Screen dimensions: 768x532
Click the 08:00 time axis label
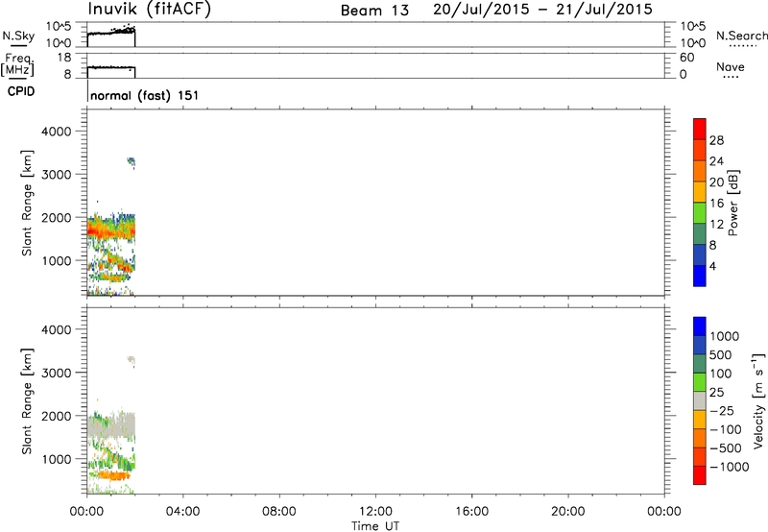pyautogui.click(x=278, y=512)
